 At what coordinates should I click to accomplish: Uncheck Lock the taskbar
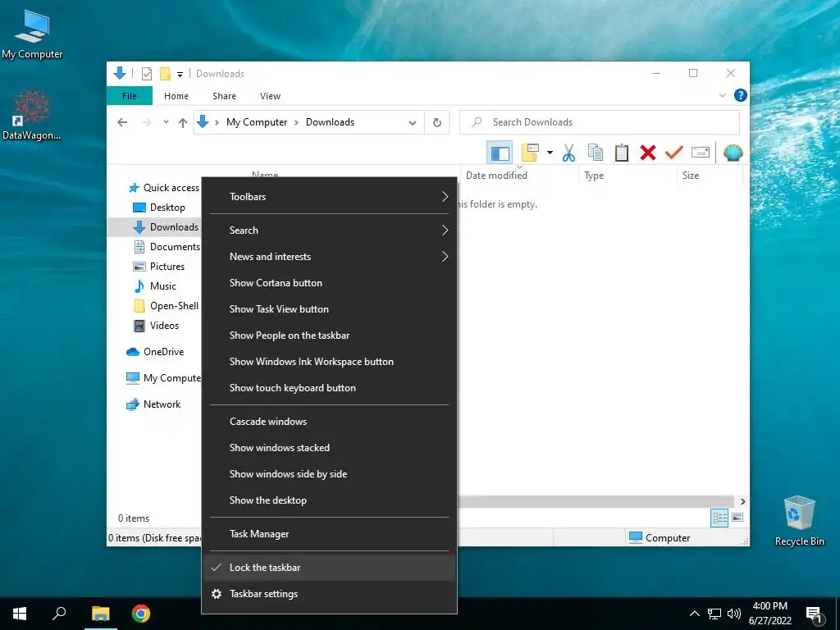click(329, 568)
